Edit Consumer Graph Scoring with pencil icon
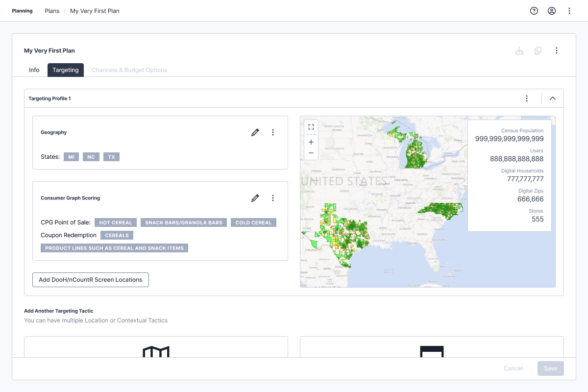Viewport: 588px width, 392px height. 255,198
